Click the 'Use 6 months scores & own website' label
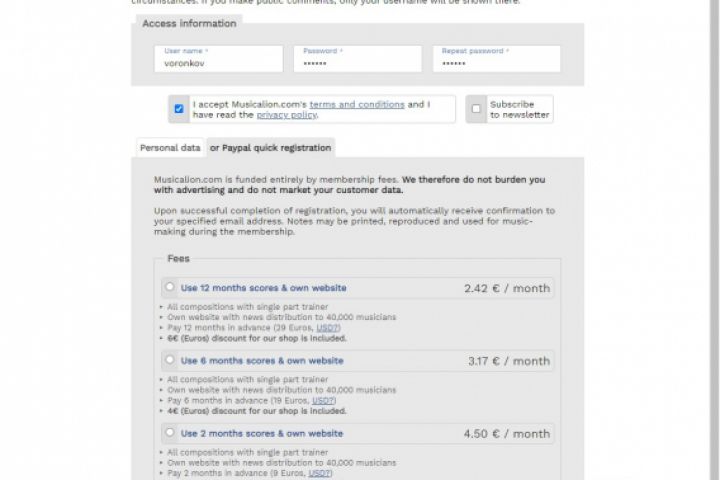This screenshot has width=720, height=480. (262, 361)
